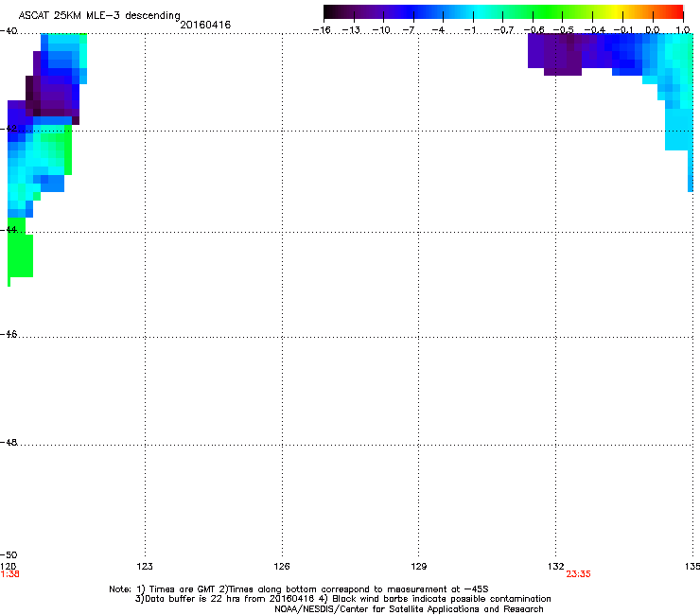
Task: Click the -10 color scale label
Action: [x=381, y=30]
